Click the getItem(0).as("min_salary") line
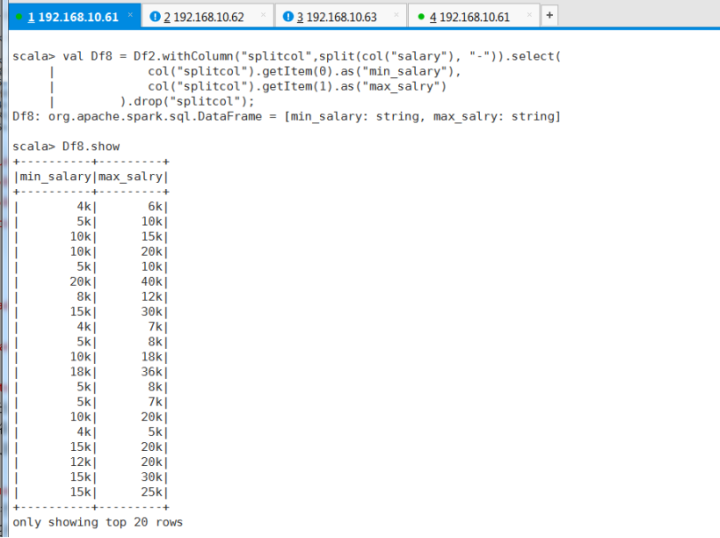The width and height of the screenshot is (720, 538). pos(304,72)
